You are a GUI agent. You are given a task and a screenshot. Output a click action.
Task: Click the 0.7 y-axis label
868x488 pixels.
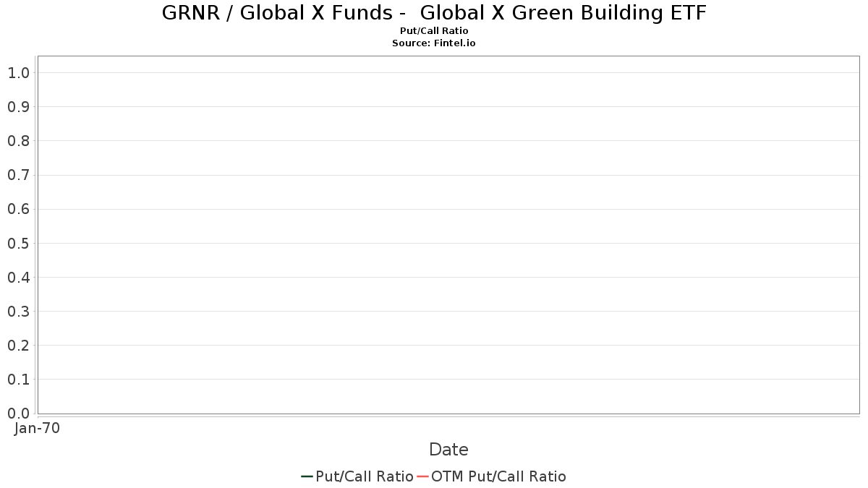18,175
